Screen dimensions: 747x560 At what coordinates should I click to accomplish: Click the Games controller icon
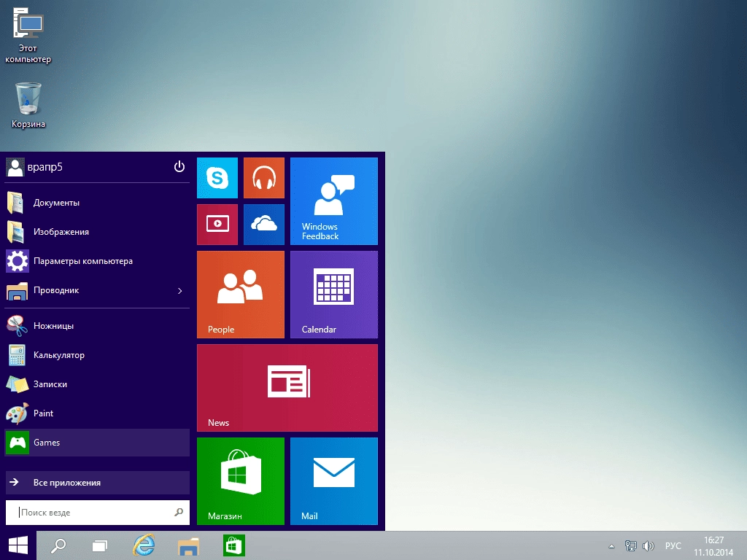pos(18,443)
